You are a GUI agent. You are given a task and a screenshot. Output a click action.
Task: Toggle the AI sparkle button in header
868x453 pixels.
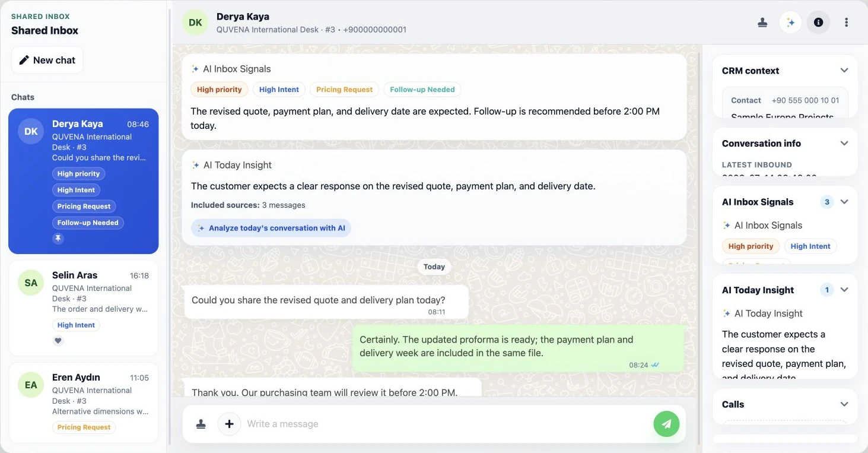pos(790,23)
